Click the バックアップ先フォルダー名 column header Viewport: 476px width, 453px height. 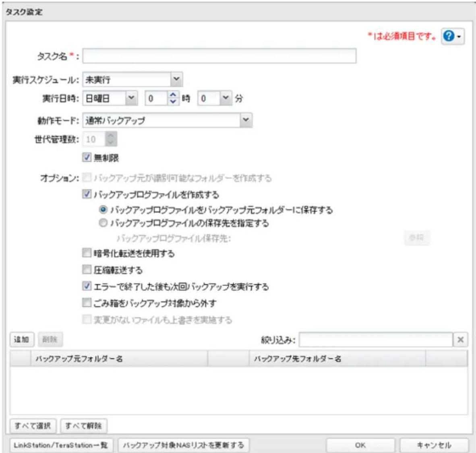tap(337, 359)
